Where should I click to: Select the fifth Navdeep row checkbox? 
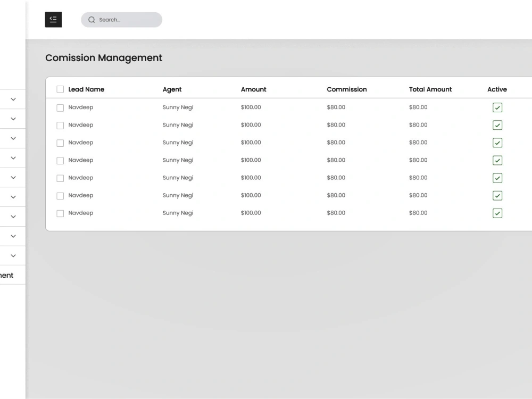pyautogui.click(x=60, y=178)
